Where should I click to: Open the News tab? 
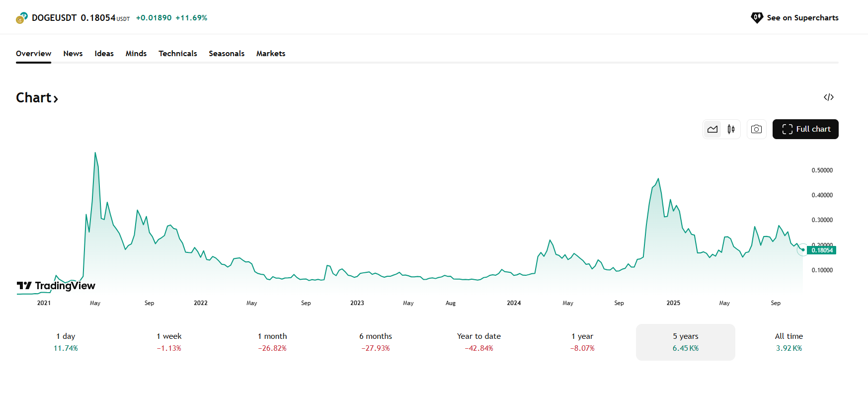click(x=73, y=54)
